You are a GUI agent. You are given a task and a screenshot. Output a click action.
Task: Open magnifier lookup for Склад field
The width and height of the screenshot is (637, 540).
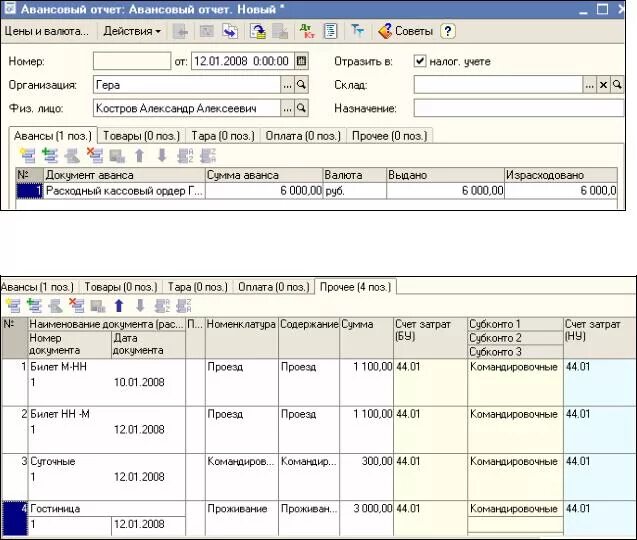tap(617, 85)
